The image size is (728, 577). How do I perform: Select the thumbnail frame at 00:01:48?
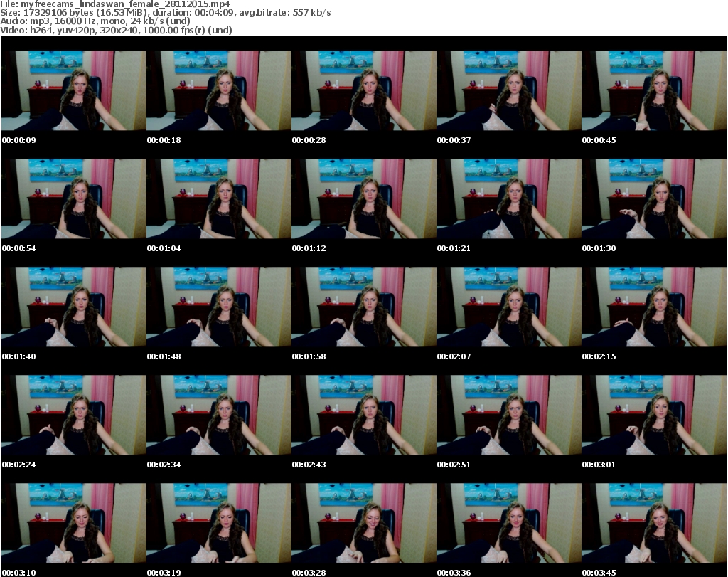[219, 307]
